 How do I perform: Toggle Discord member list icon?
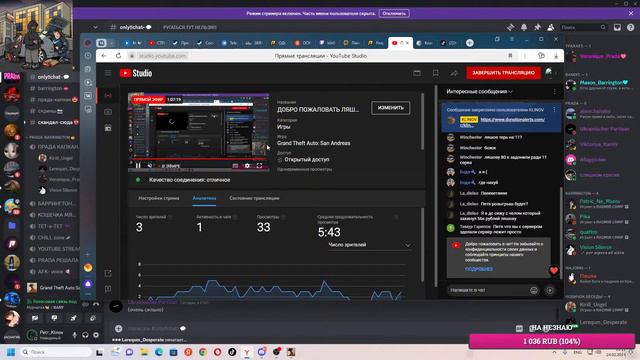pos(551,27)
